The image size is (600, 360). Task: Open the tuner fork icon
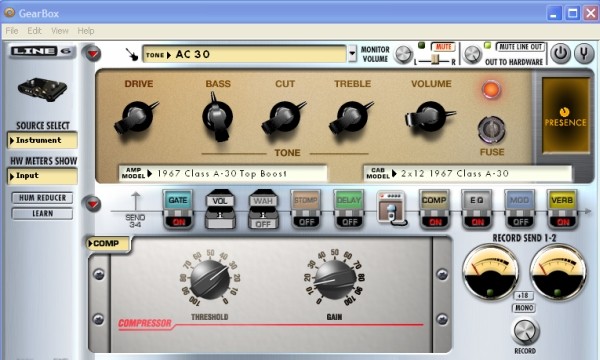coord(584,54)
